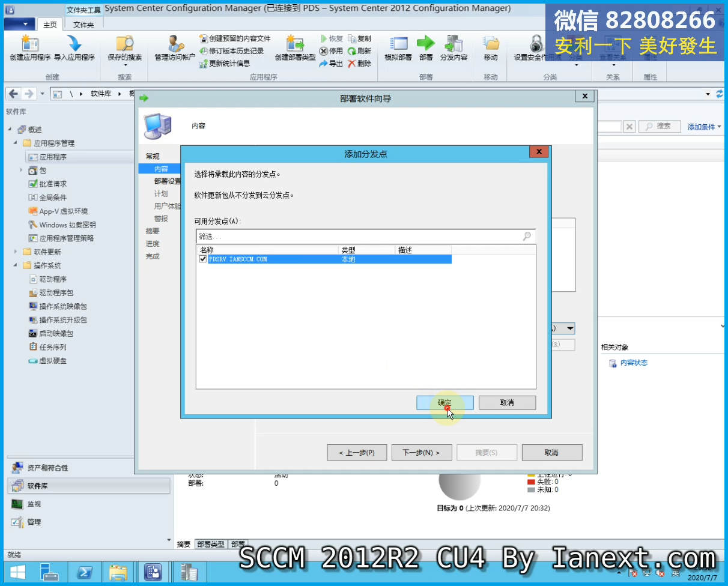Viewport: 728px width, 586px height.
Task: Click the 刷新 ribbon command
Action: (x=359, y=51)
